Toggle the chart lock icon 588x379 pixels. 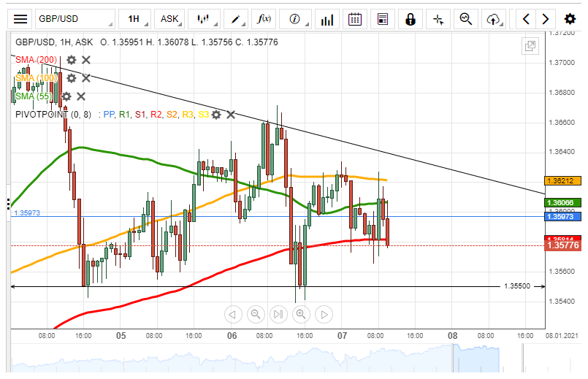click(411, 19)
